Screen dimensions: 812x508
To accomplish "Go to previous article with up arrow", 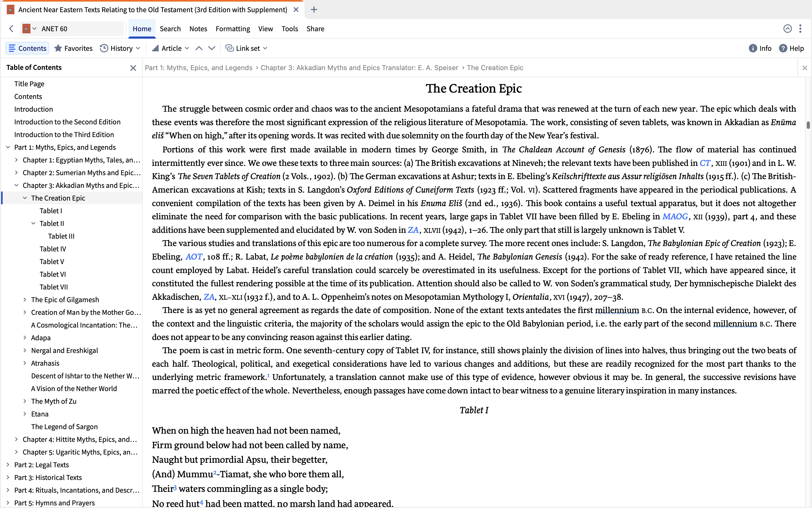I will [x=199, y=48].
